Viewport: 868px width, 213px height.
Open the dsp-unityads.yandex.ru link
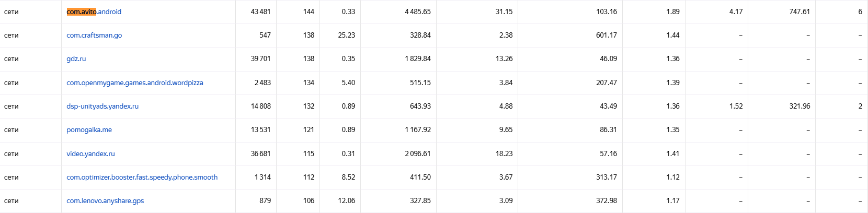point(102,106)
